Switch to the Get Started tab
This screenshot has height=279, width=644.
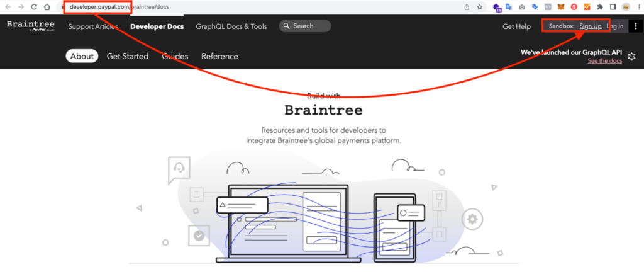click(128, 57)
